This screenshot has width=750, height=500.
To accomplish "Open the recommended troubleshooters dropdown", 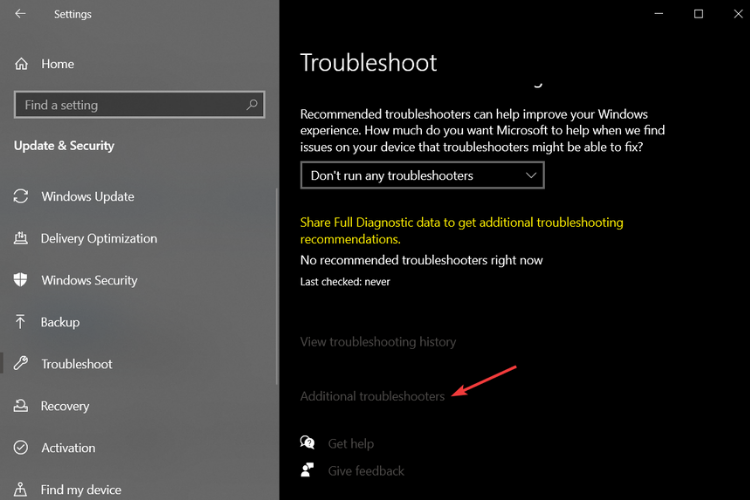I will tap(422, 176).
